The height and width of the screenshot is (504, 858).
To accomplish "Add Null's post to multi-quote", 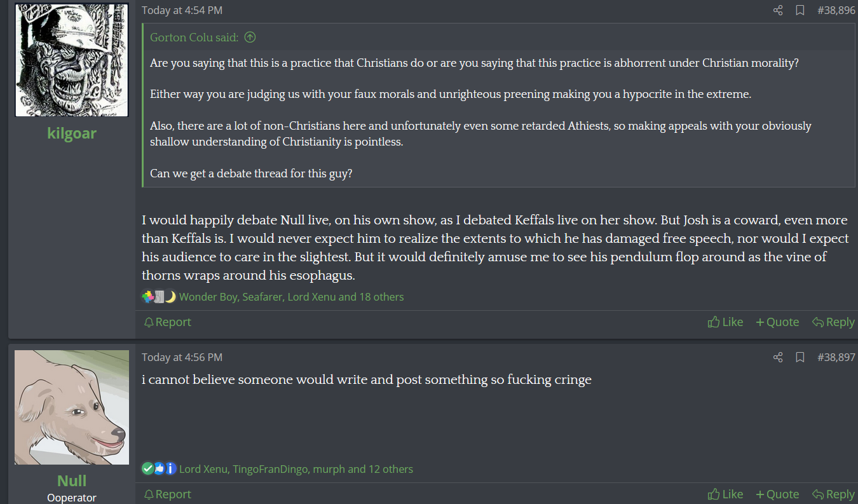I will click(777, 494).
